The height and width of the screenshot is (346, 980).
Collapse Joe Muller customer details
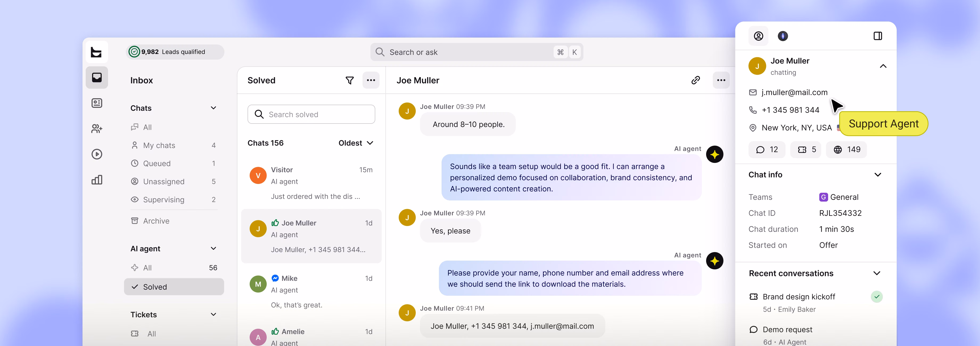[x=883, y=66]
